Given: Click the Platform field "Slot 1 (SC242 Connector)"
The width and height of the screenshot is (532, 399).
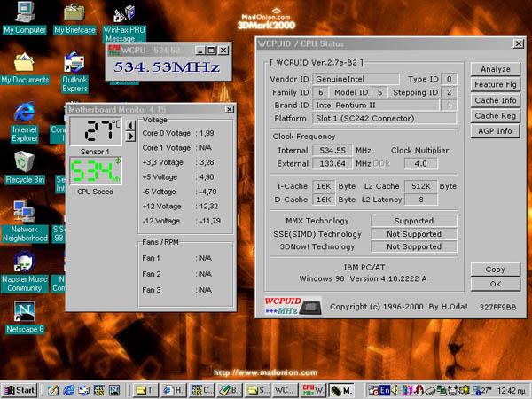Looking at the screenshot, I should [x=384, y=119].
